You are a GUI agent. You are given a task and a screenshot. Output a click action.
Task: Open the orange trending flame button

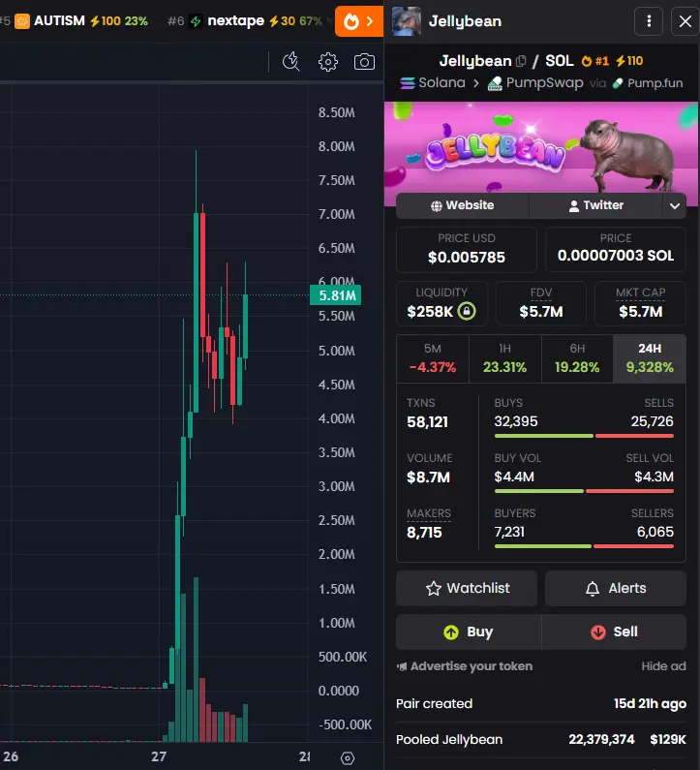pyautogui.click(x=359, y=21)
